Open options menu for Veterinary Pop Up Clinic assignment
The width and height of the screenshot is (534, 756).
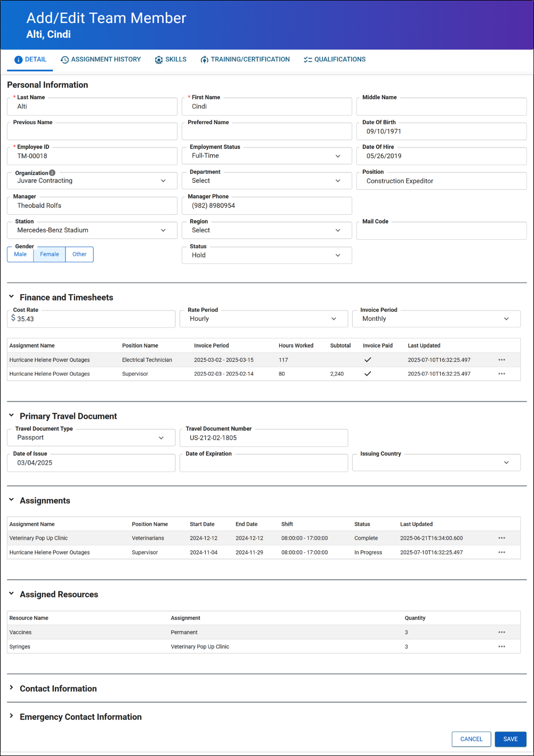coord(501,538)
